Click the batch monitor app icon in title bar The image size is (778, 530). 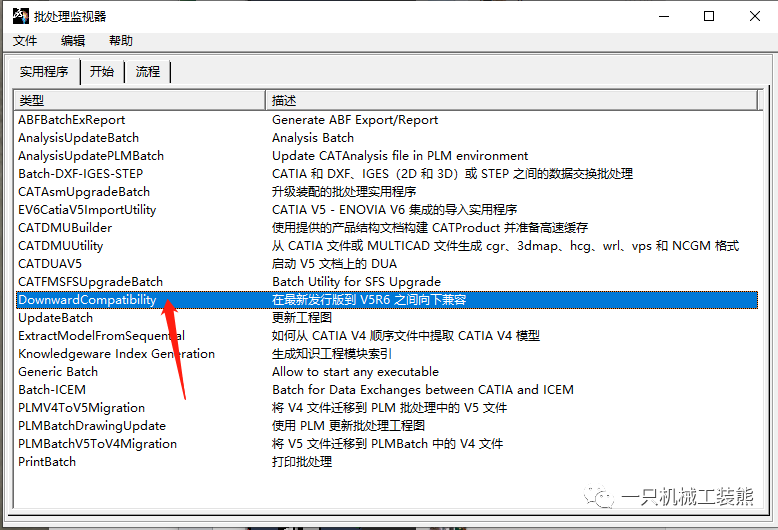click(x=18, y=16)
